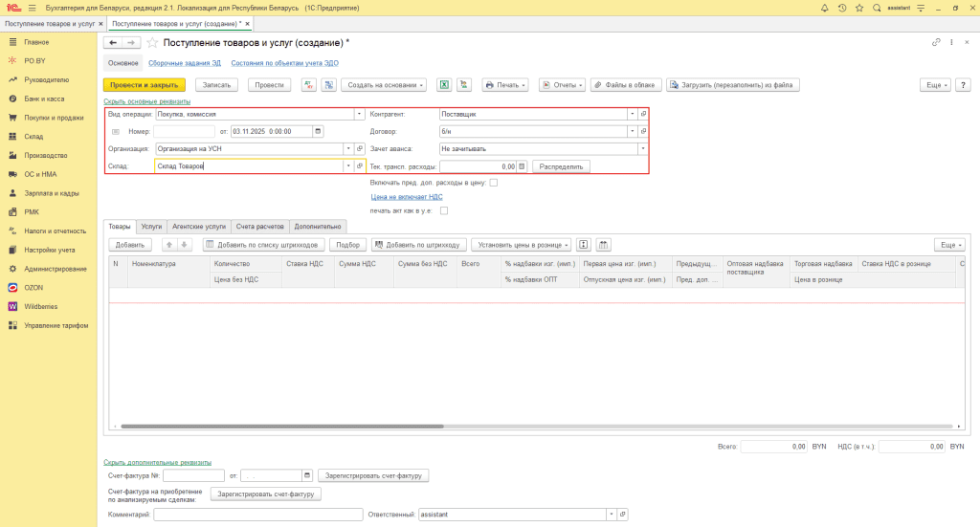Image resolution: width=980 pixels, height=527 pixels.
Task: Click the back navigation arrow
Action: click(113, 43)
